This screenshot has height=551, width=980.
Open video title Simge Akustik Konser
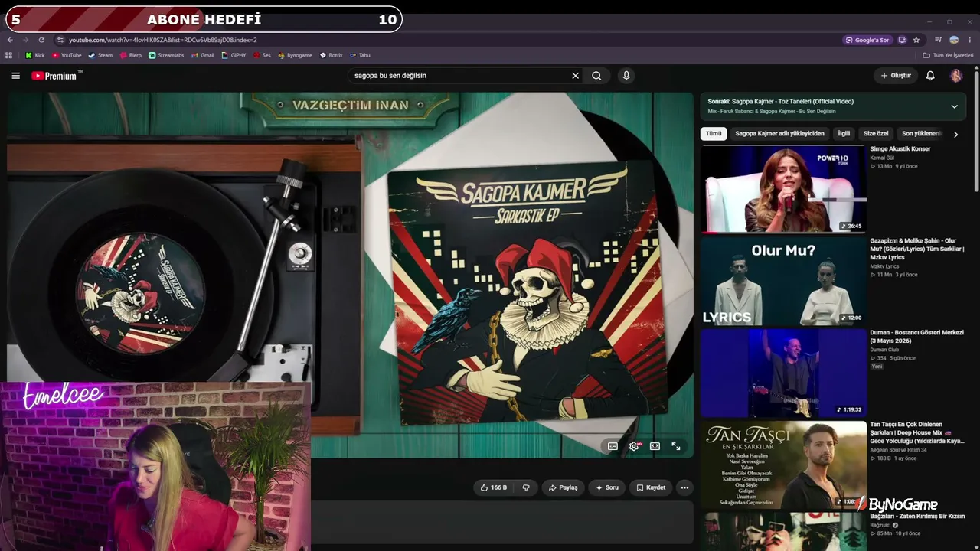pos(900,149)
